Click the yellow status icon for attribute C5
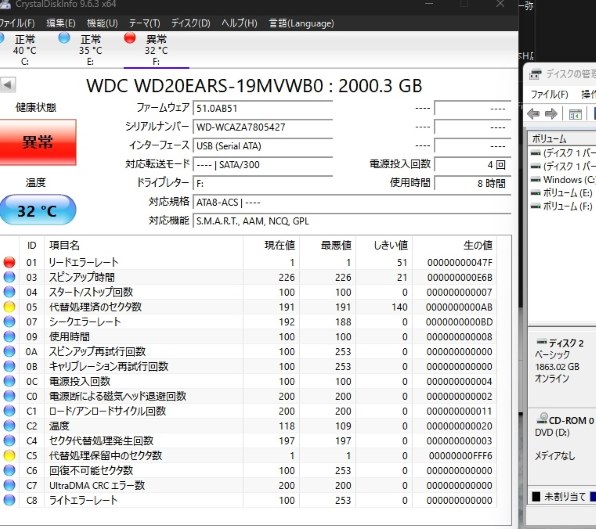This screenshot has height=529, width=596. click(x=9, y=455)
